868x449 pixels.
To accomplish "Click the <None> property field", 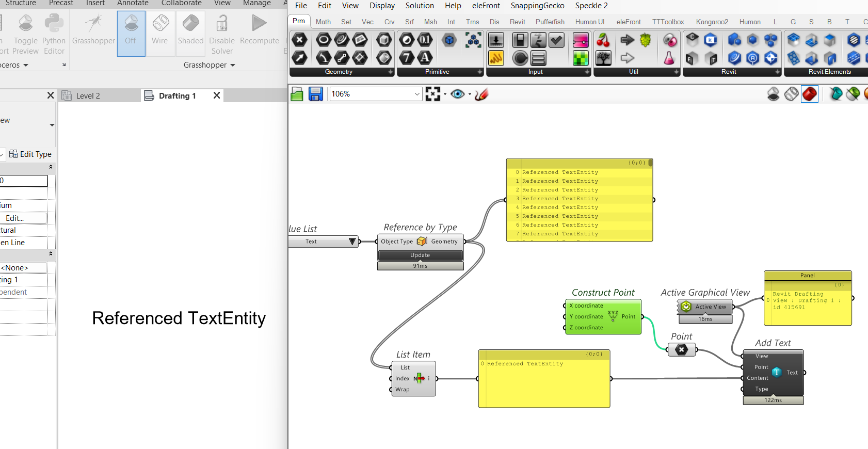I will click(23, 267).
